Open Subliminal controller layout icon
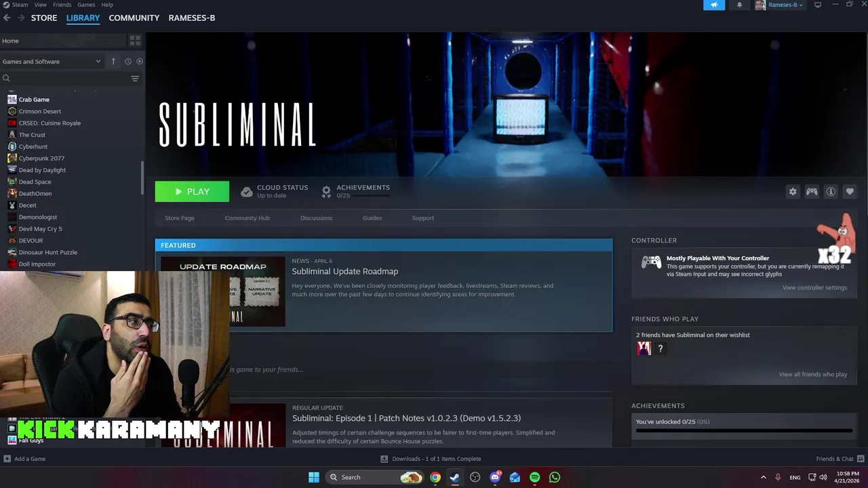Screen dimensions: 868x488 pyautogui.click(x=812, y=192)
